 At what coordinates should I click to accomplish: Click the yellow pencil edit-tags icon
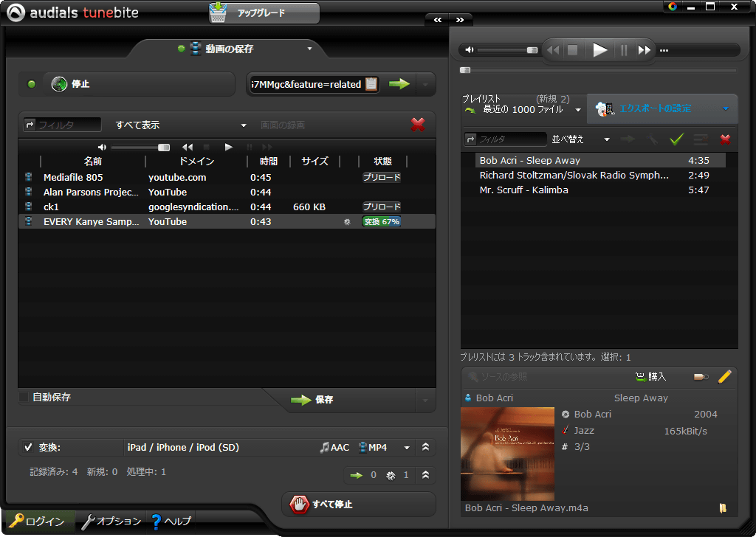(x=725, y=377)
